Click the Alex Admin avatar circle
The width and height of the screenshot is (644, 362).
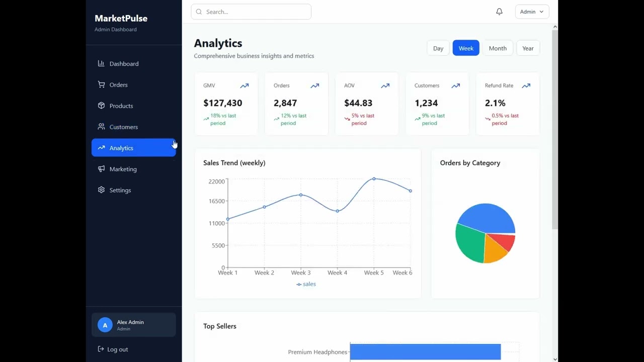coord(105,325)
